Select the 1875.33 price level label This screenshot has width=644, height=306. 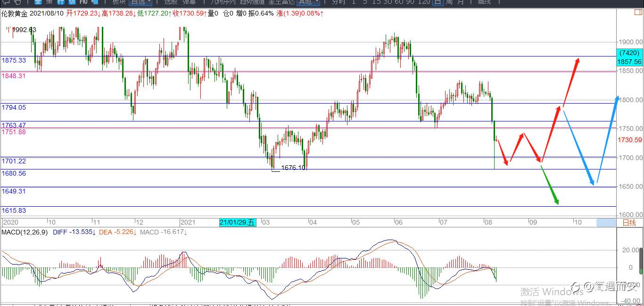click(14, 60)
